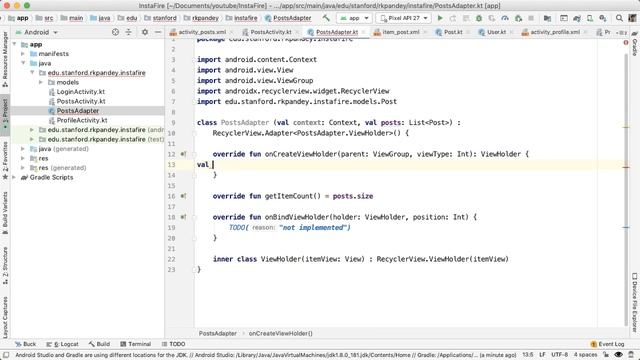640x360 pixels.
Task: Expand the manifests folder
Action: tap(23, 53)
